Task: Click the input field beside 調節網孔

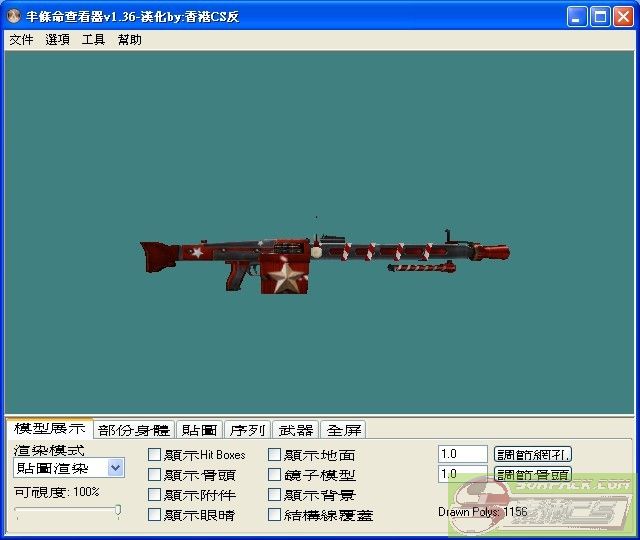Action: (x=462, y=455)
